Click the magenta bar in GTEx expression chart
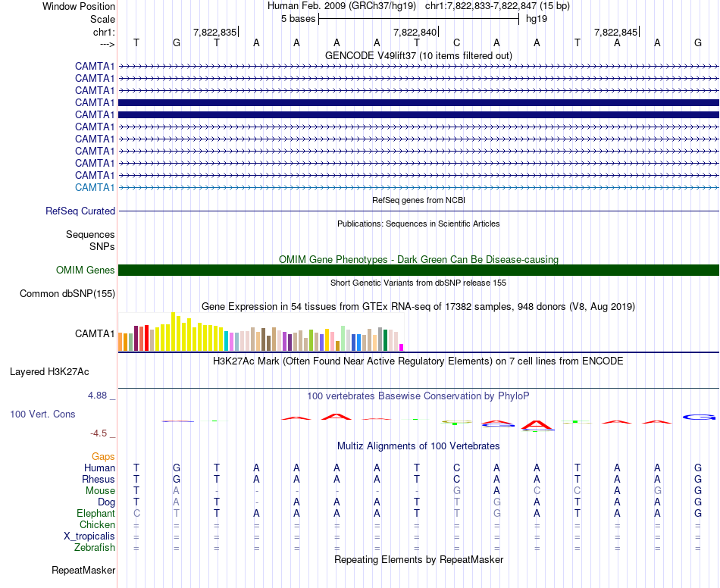Image resolution: width=720 pixels, height=588 pixels. point(402,347)
